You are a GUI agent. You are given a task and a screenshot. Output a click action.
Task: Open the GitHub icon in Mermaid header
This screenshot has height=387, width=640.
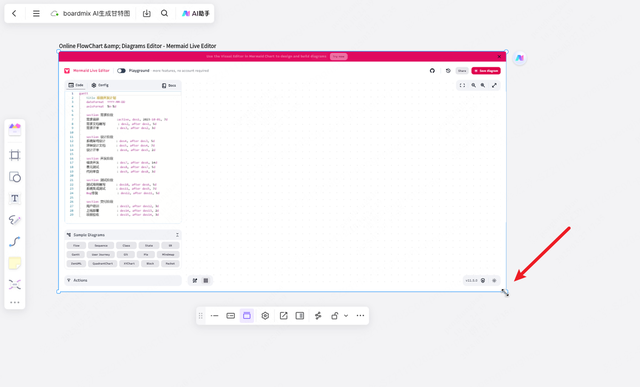pos(432,71)
